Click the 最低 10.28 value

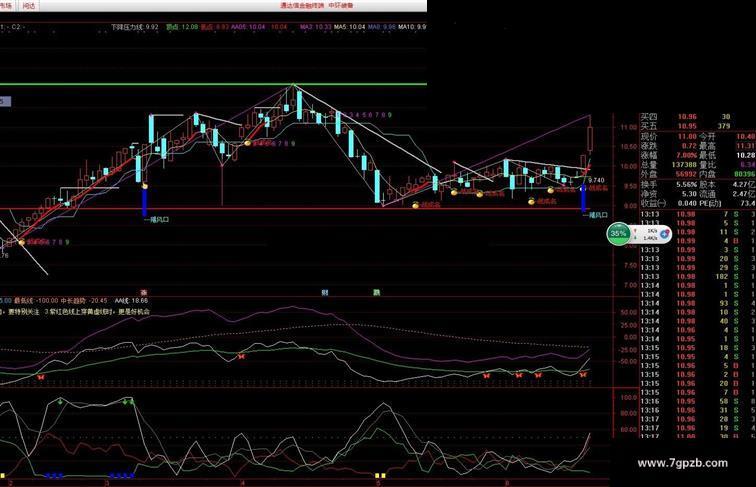click(x=746, y=155)
